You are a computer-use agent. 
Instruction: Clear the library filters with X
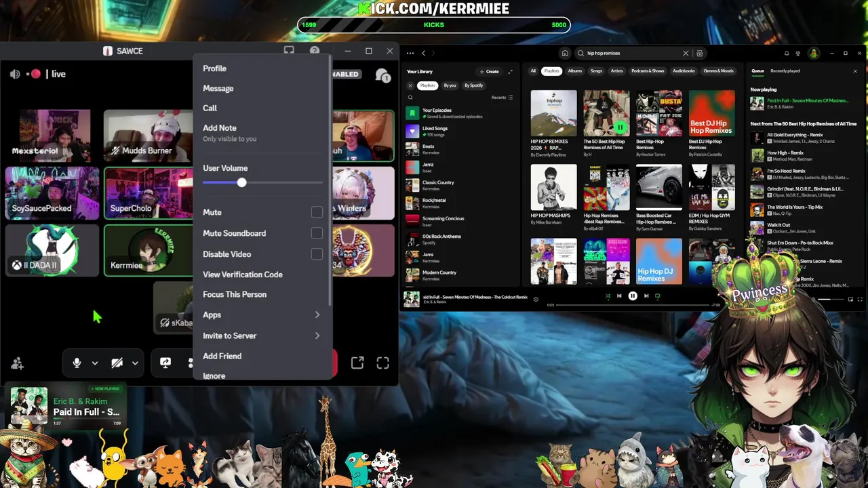coord(410,85)
